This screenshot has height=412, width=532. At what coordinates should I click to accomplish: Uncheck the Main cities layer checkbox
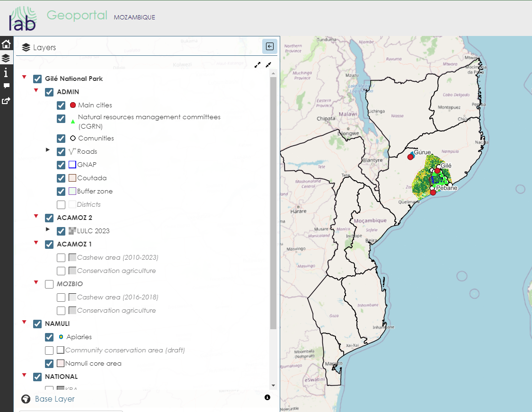(61, 105)
